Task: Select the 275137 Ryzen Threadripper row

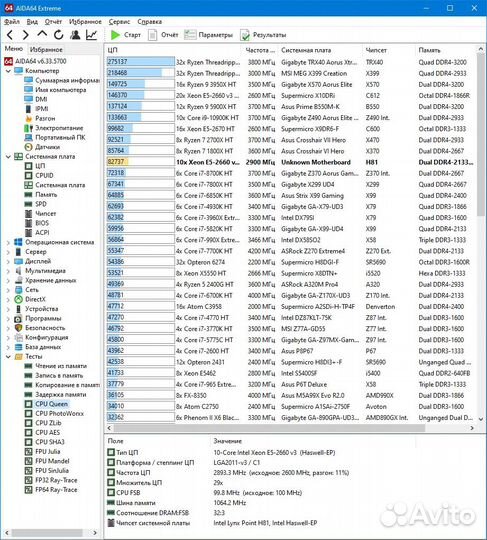Action: 291,62
